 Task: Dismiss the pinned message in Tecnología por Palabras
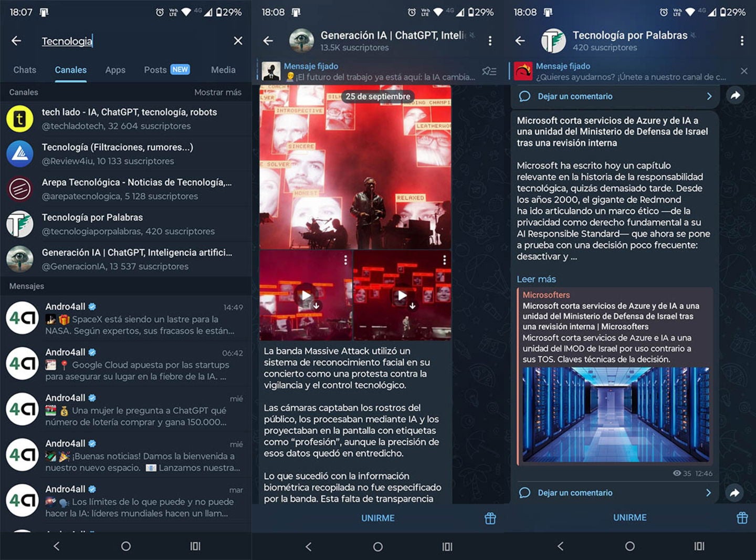(x=744, y=71)
